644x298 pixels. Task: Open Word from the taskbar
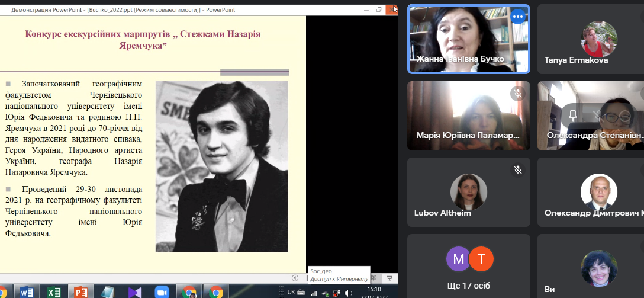(x=27, y=291)
